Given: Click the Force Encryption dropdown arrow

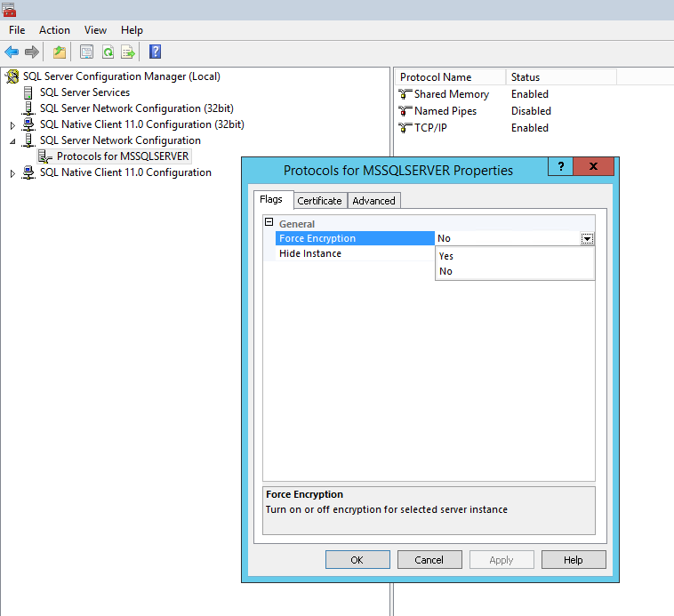Looking at the screenshot, I should coord(587,238).
